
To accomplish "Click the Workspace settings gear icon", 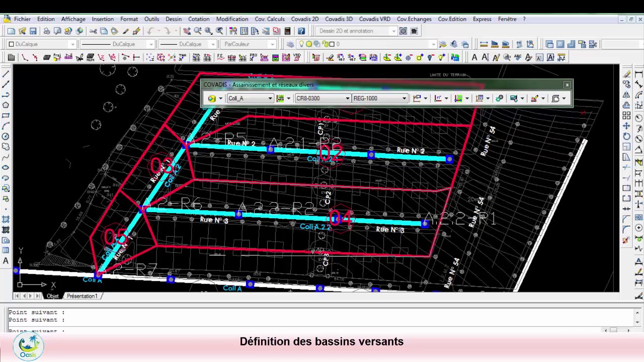I will [403, 31].
